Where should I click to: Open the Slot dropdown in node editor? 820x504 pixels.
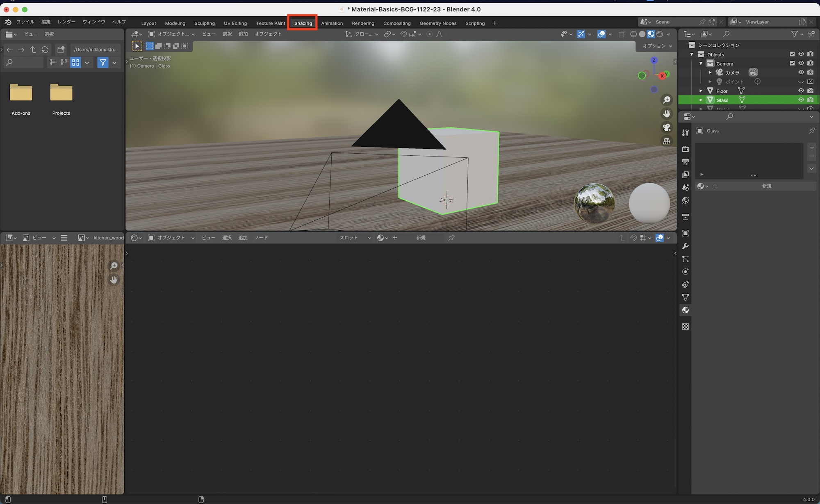pyautogui.click(x=355, y=238)
